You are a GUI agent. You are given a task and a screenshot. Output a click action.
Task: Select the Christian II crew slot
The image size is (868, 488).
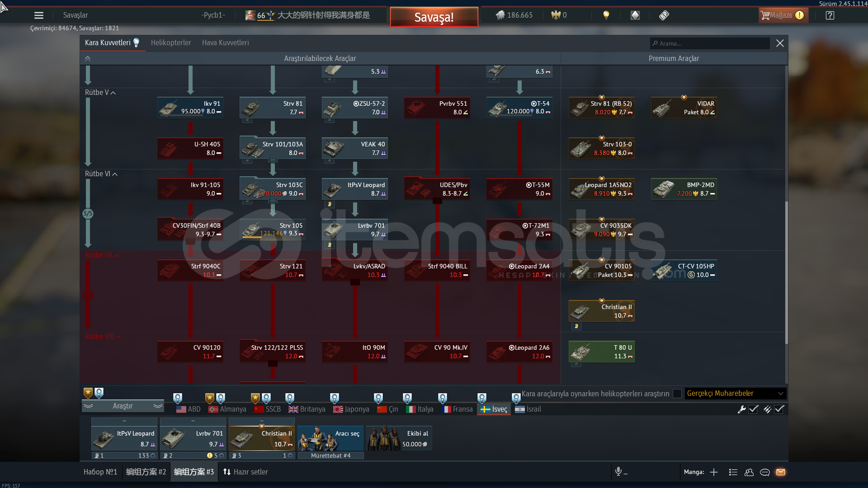262,438
